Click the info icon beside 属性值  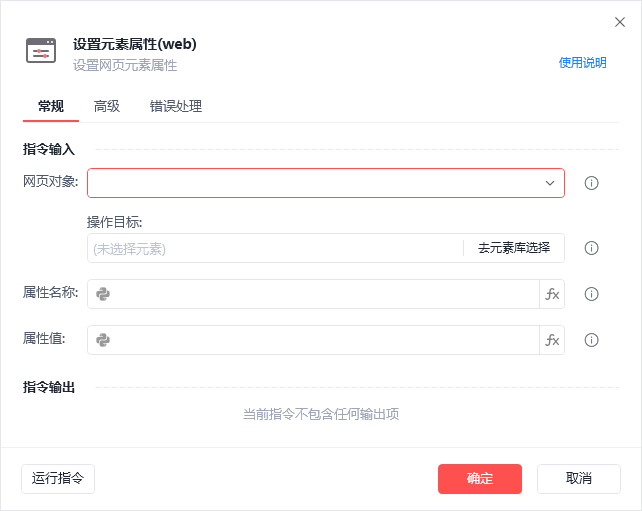(591, 340)
